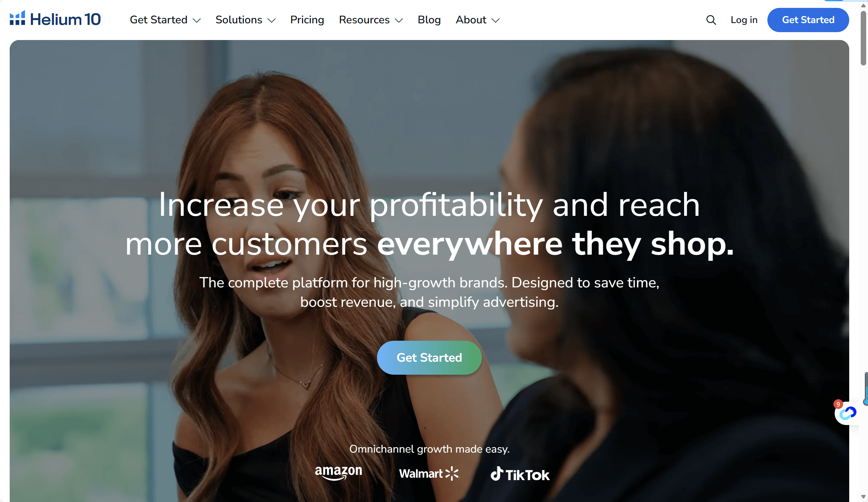Expand the Solutions dropdown chevron

click(x=272, y=20)
